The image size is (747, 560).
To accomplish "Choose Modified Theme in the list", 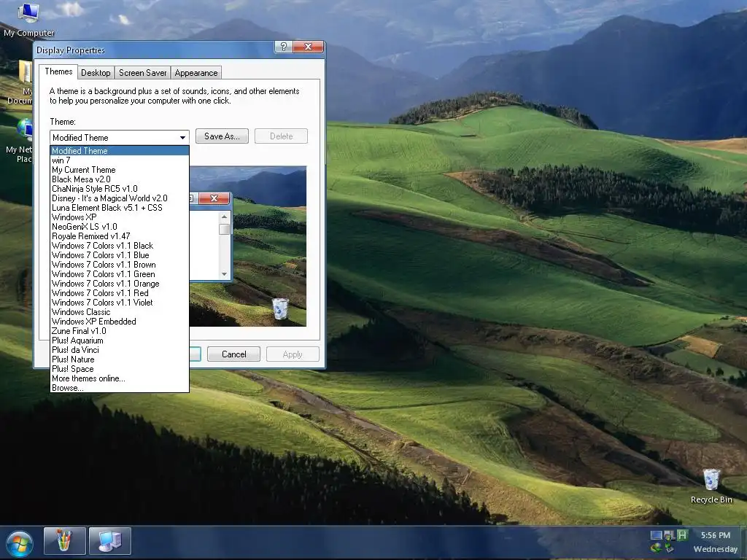I will [120, 151].
